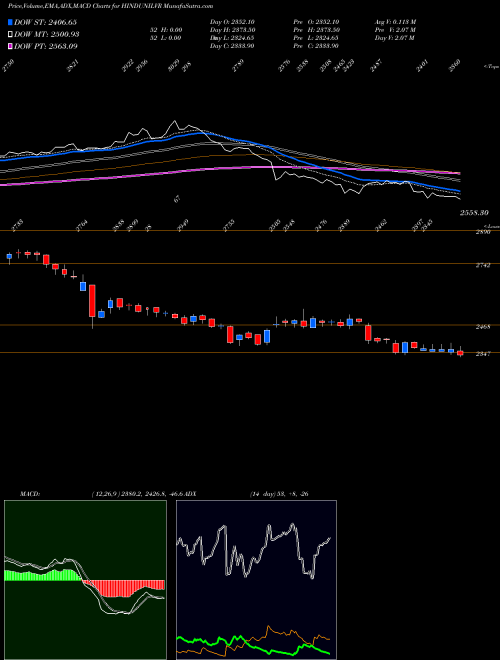Click the 'Day H: 2373.30' value
The height and width of the screenshot is (660, 500).
[x=232, y=30]
